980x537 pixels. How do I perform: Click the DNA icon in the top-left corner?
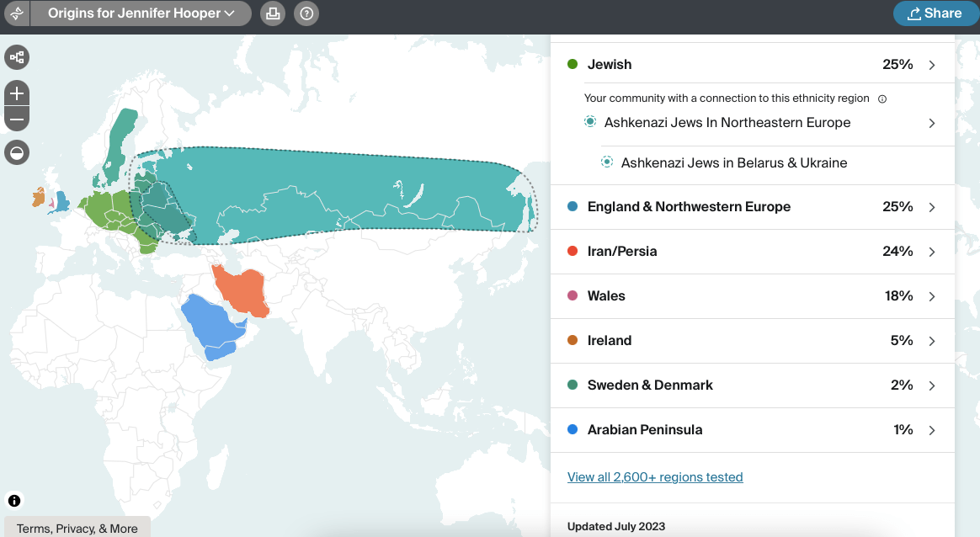click(x=16, y=13)
